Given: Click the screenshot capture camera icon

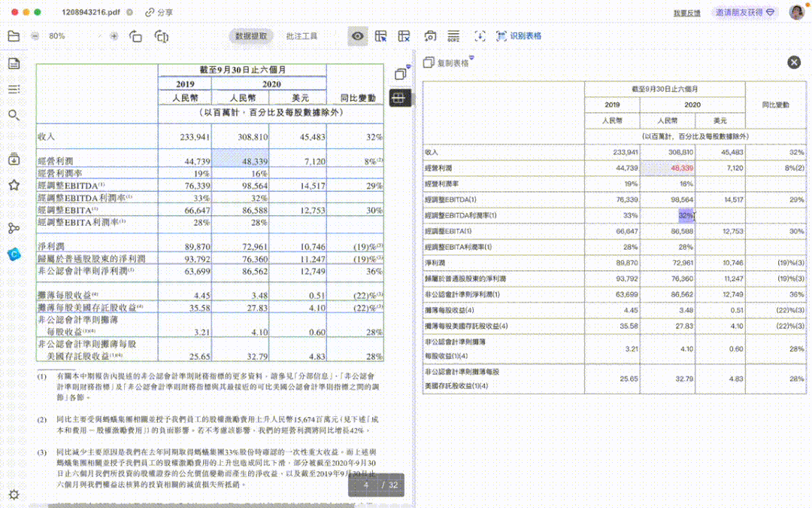Looking at the screenshot, I should (430, 36).
